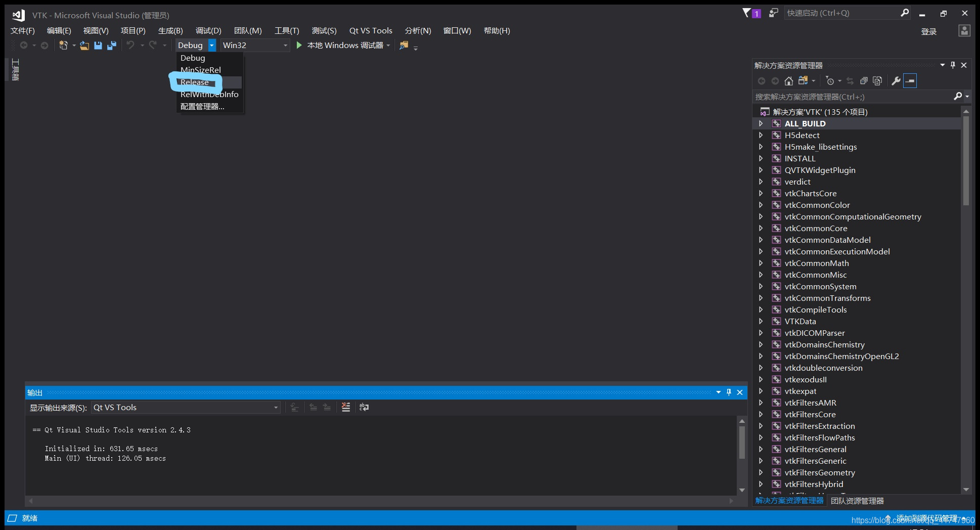Open the Solution Explorer home view
The height and width of the screenshot is (530, 980).
coord(789,80)
